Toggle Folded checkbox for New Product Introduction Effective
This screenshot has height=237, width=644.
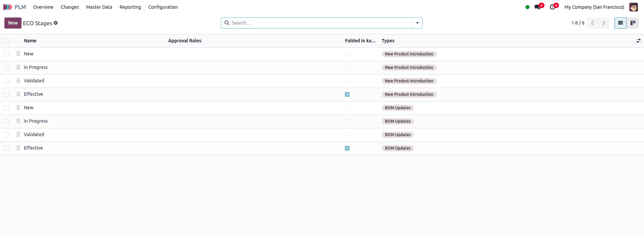click(x=347, y=94)
